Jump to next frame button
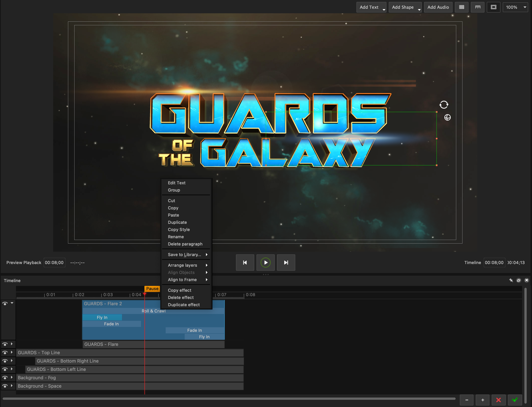 [286, 262]
